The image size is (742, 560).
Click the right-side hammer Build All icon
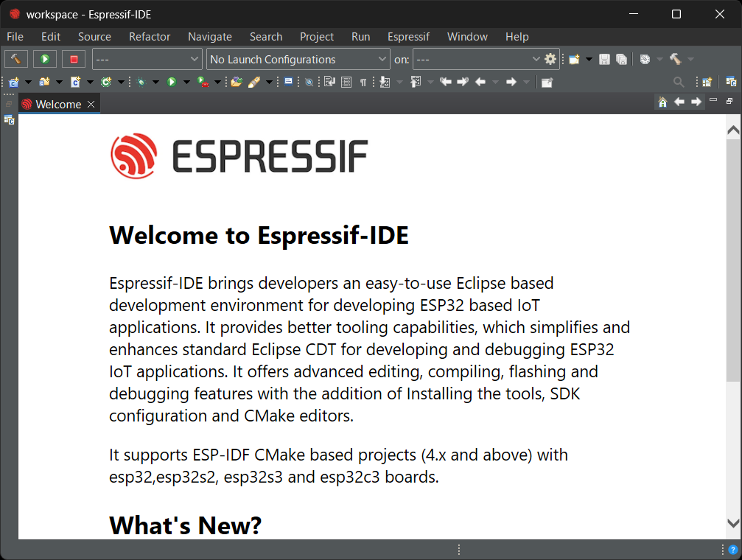(675, 59)
